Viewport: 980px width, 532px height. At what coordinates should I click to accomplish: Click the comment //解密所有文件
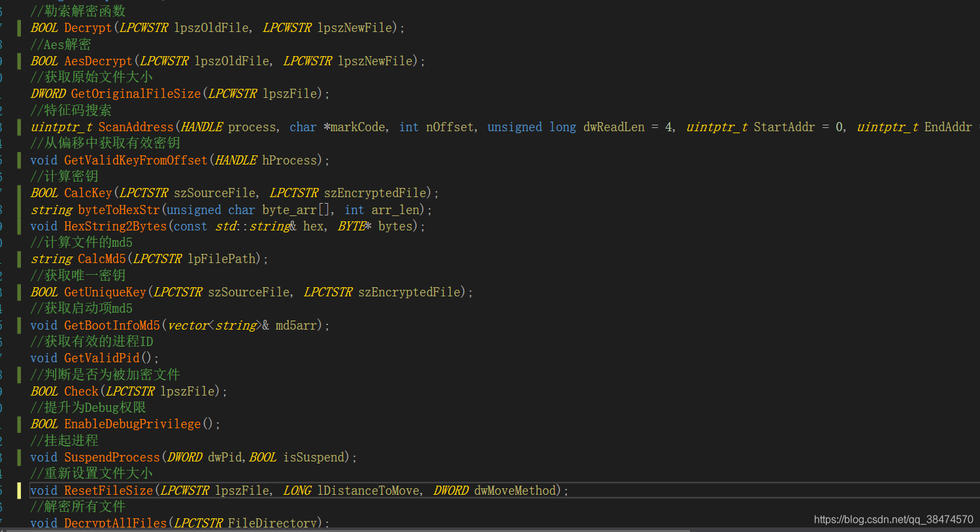(78, 507)
